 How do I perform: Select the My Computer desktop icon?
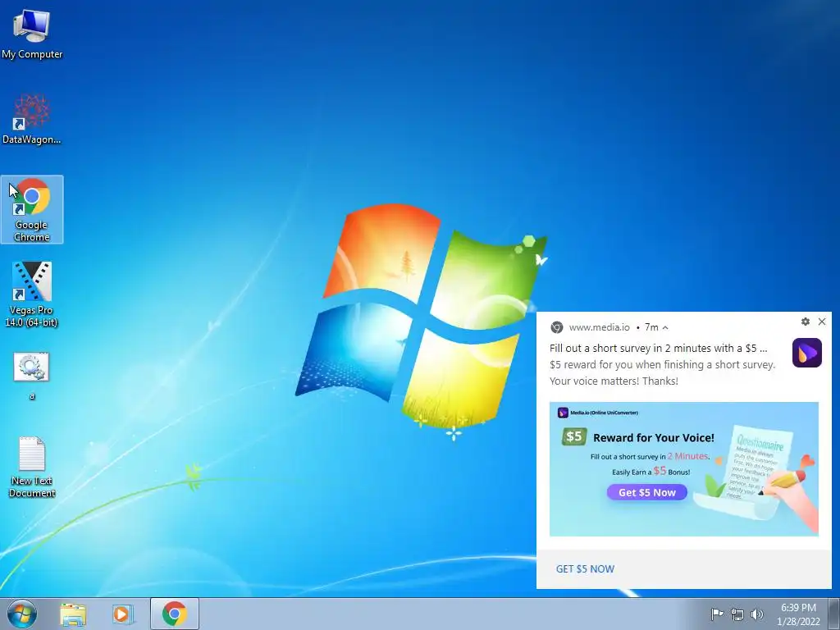coord(32,33)
